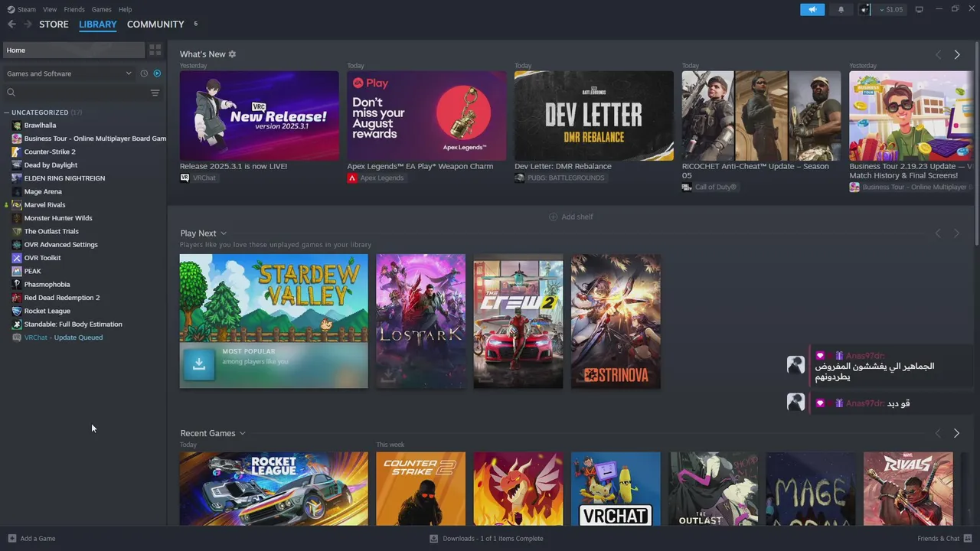
Task: Switch library to grid collections view
Action: click(x=155, y=50)
